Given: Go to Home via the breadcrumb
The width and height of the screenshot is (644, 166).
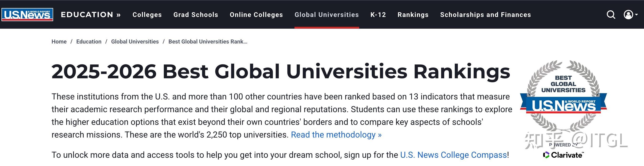Looking at the screenshot, I should click(59, 41).
